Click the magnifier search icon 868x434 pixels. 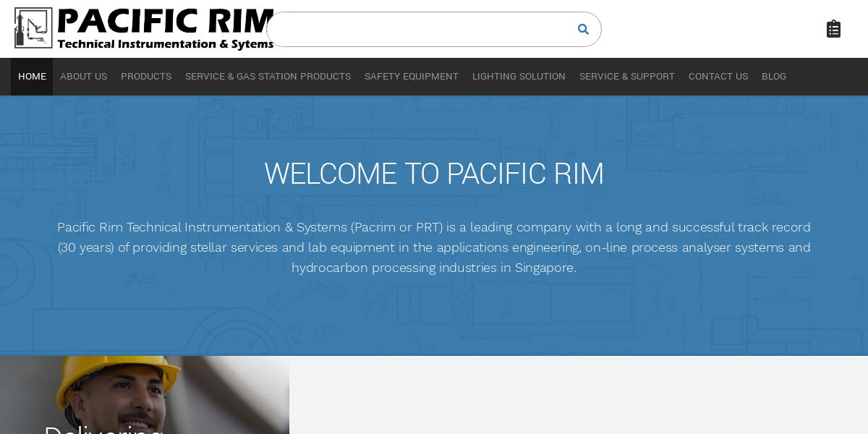(x=583, y=29)
